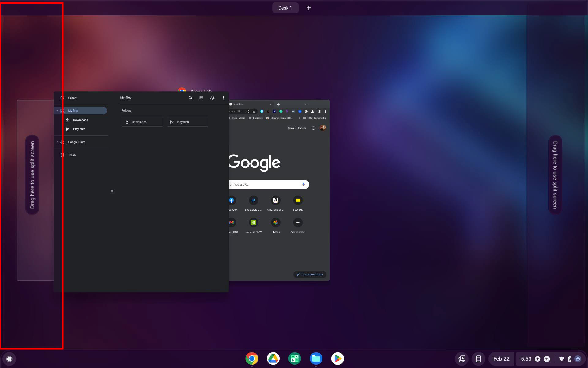Collapse the My files tree item

point(57,111)
